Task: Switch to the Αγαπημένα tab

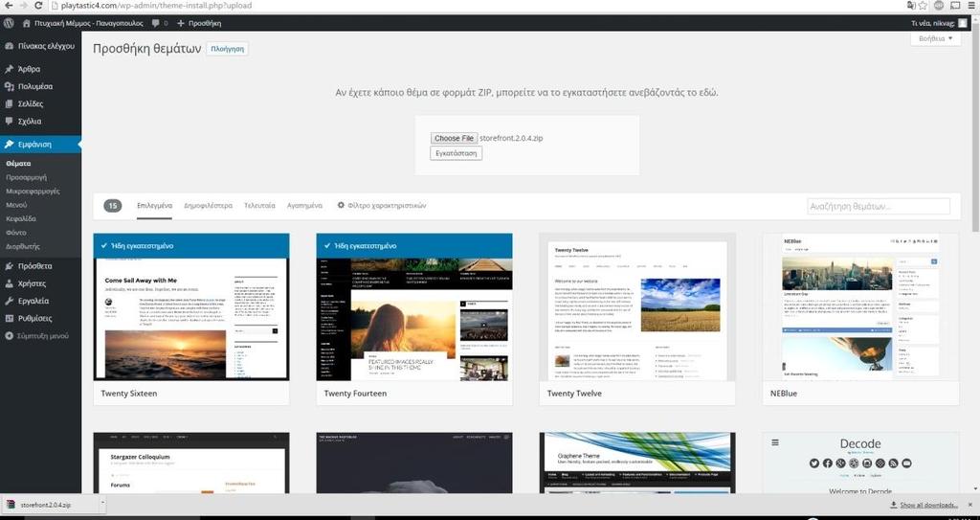Action: 305,205
